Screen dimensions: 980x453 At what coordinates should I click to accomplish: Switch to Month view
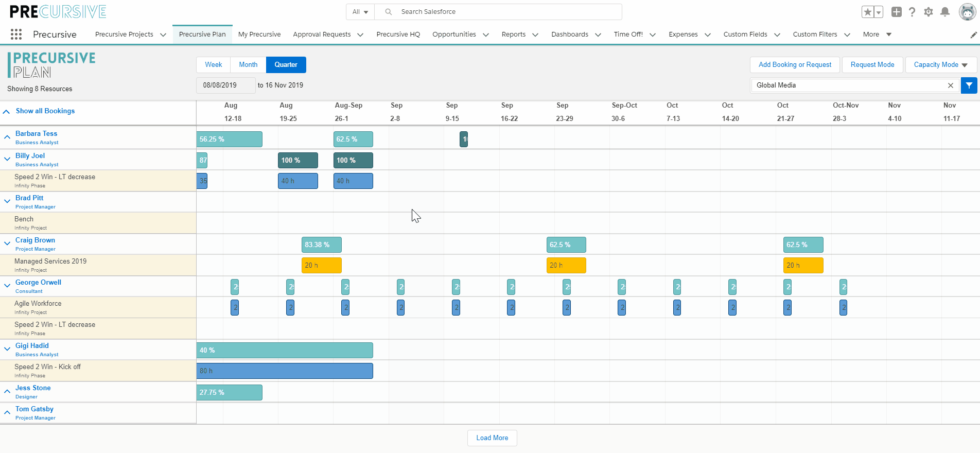(248, 65)
